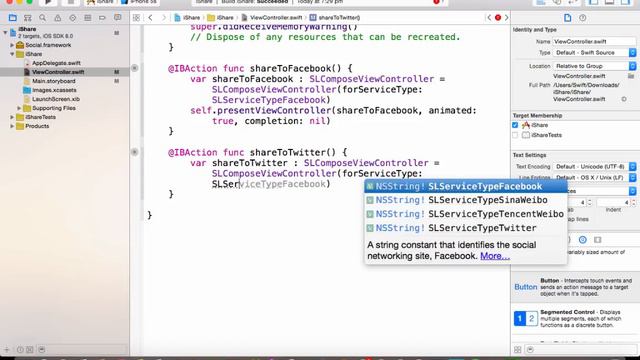Open the Breakpoint navigator icon
This screenshot has height=360, width=640.
coord(102,18)
